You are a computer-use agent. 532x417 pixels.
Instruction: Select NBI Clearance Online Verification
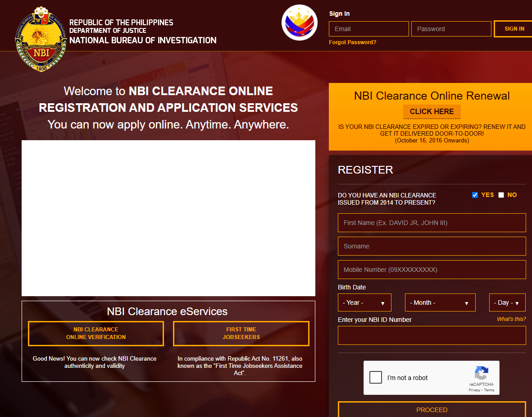click(x=95, y=334)
